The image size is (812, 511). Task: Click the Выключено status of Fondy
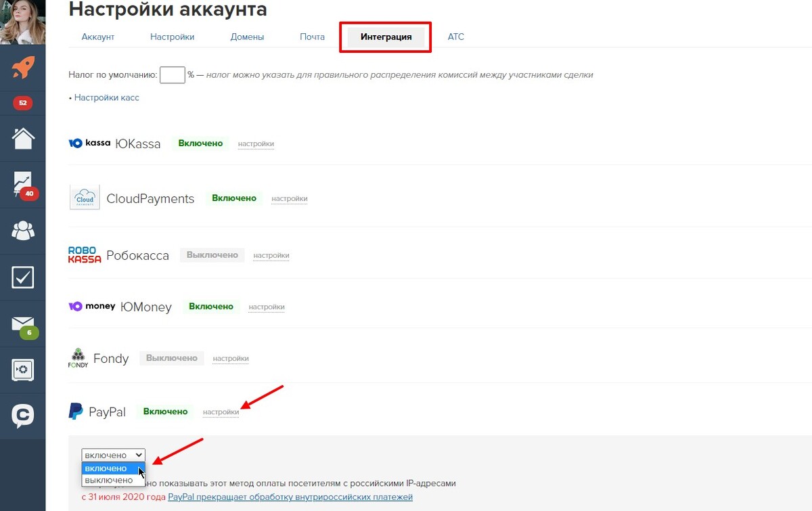pos(172,358)
